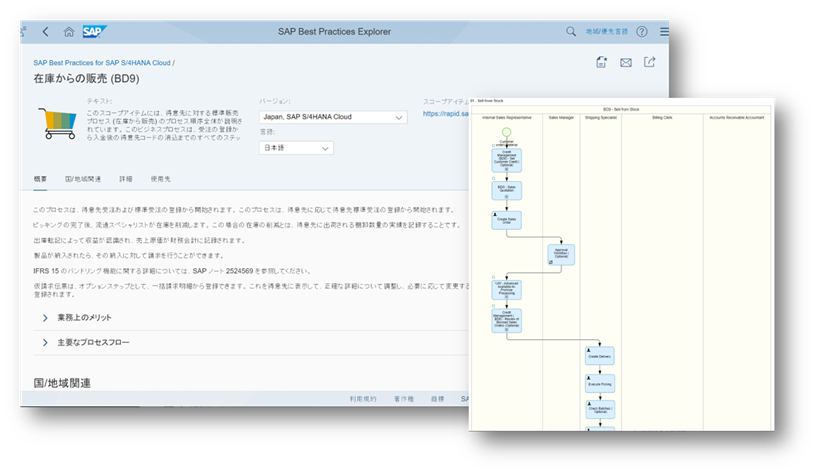Select Review of Blocked Sales Orders box

(506, 321)
